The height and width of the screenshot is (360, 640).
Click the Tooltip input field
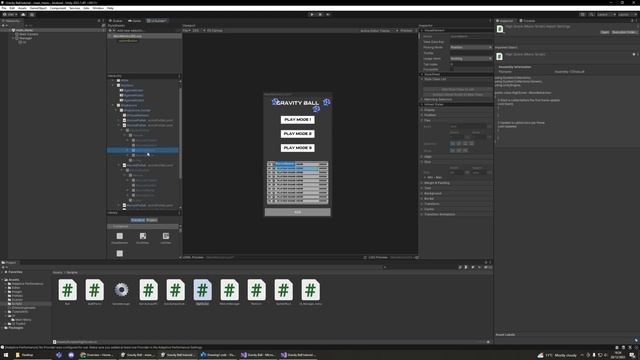tap(471, 53)
